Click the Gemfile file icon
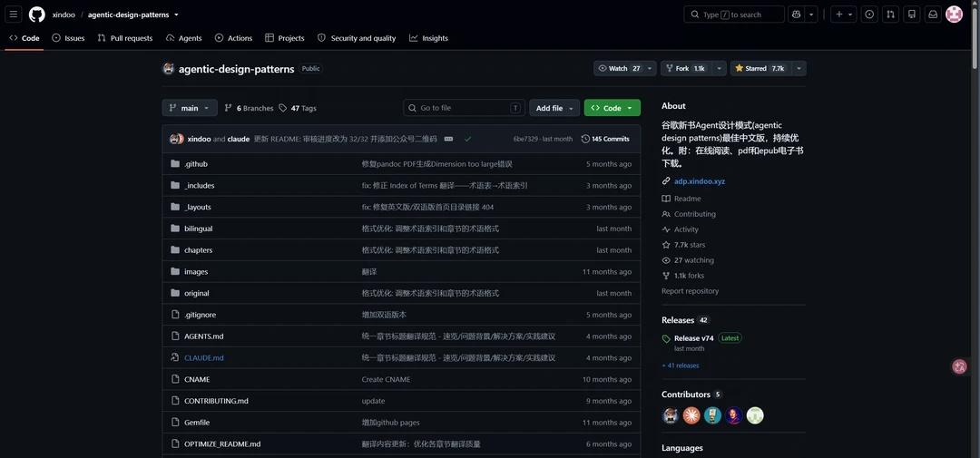 click(x=175, y=423)
